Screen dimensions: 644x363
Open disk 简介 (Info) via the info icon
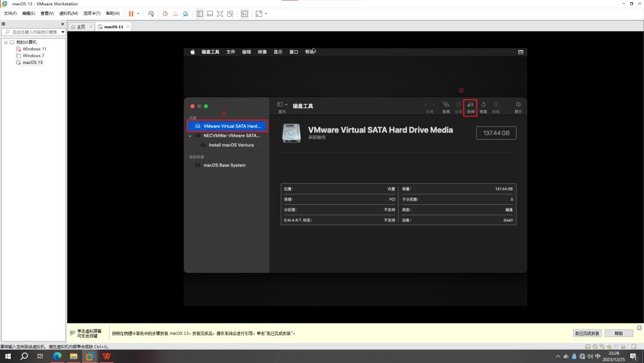(517, 104)
